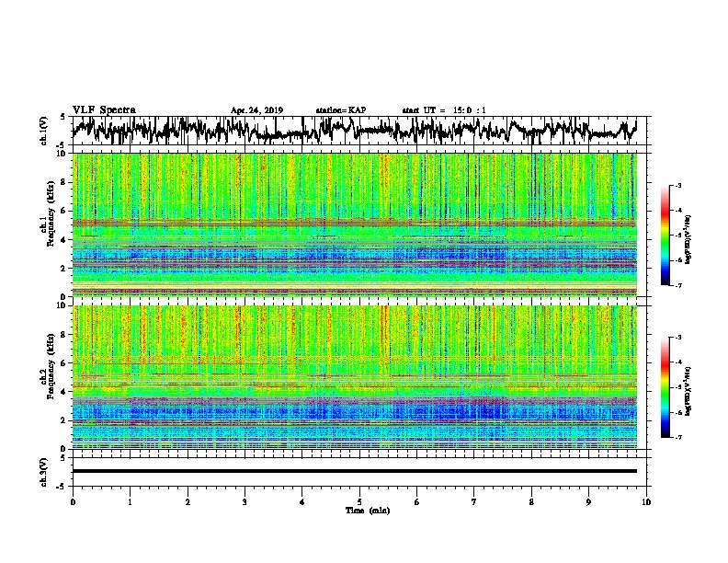Click time axis tick label '0'
Screen dimensions: 728x563
73,501
